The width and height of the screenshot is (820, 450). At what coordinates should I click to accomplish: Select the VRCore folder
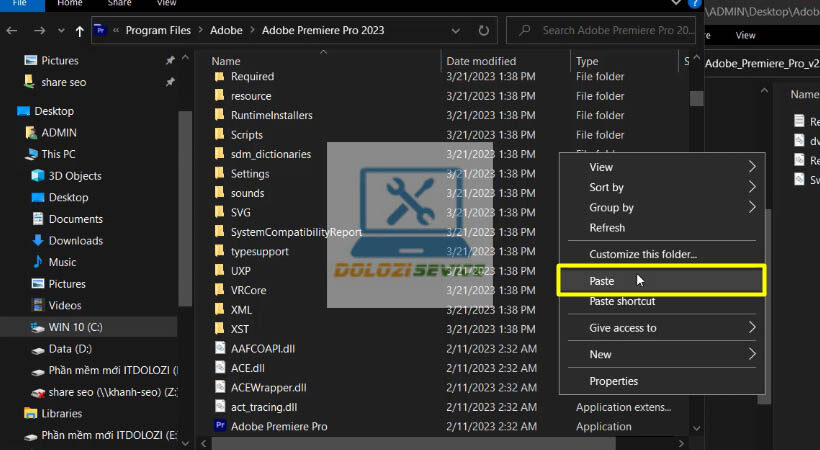click(248, 290)
